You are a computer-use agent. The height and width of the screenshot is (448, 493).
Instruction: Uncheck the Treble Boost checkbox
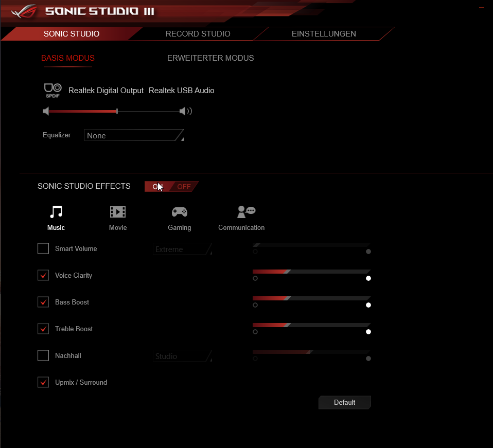pos(43,329)
